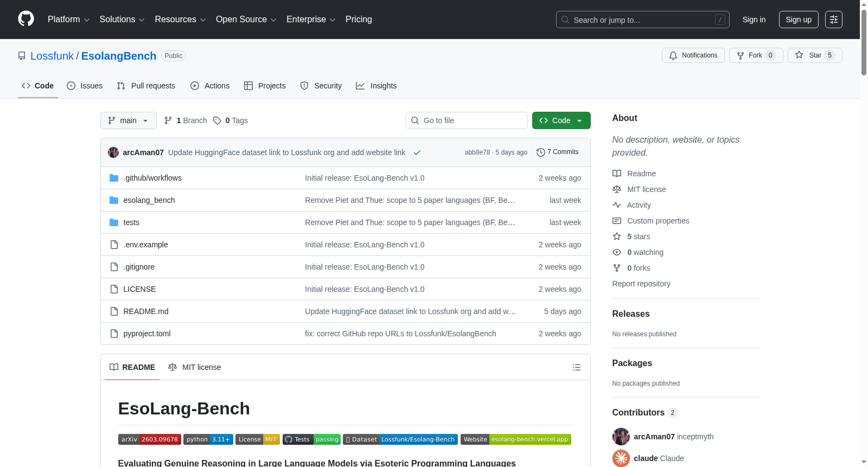This screenshot has height=467, width=868.
Task: Click arcAman07 avatar in Contributors list
Action: point(621,437)
